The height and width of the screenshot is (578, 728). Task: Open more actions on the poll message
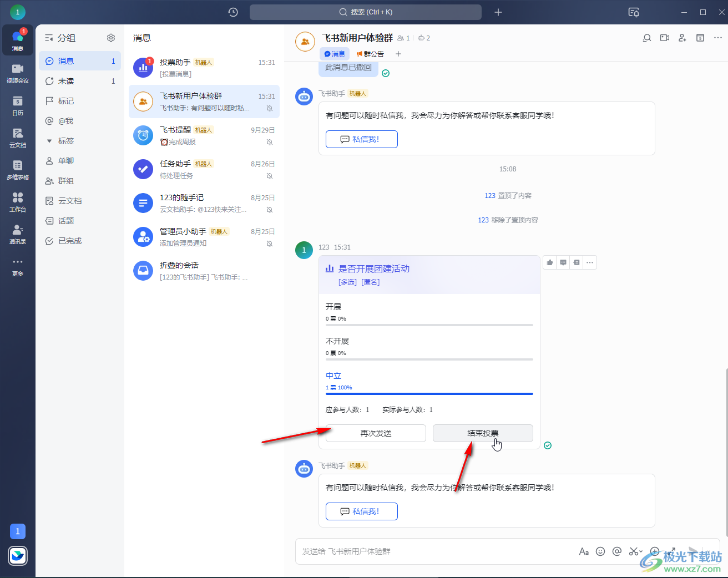coord(590,262)
